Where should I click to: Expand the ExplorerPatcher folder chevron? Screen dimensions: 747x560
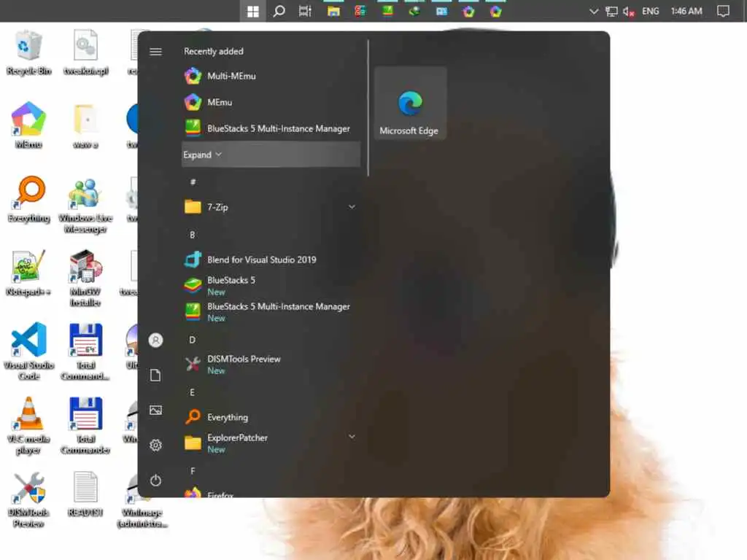click(352, 437)
